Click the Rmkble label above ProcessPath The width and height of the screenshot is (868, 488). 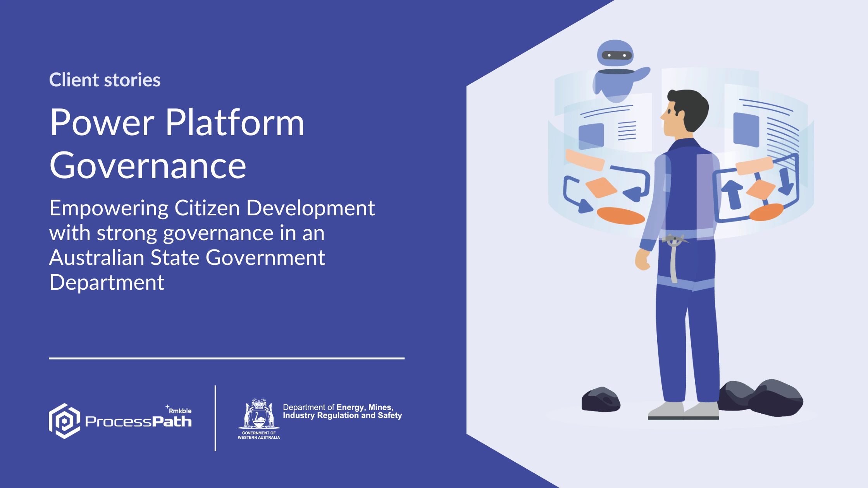point(179,411)
